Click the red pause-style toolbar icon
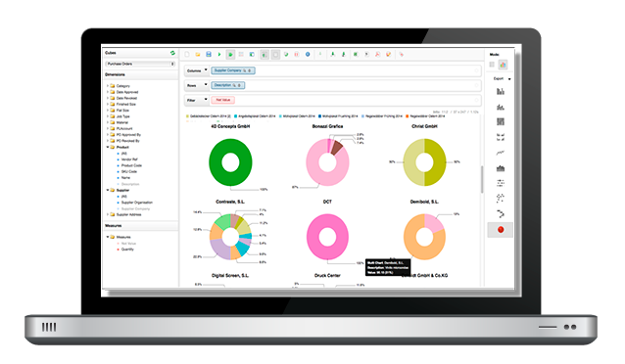Viewport: 625px width, 364px height. (x=297, y=54)
